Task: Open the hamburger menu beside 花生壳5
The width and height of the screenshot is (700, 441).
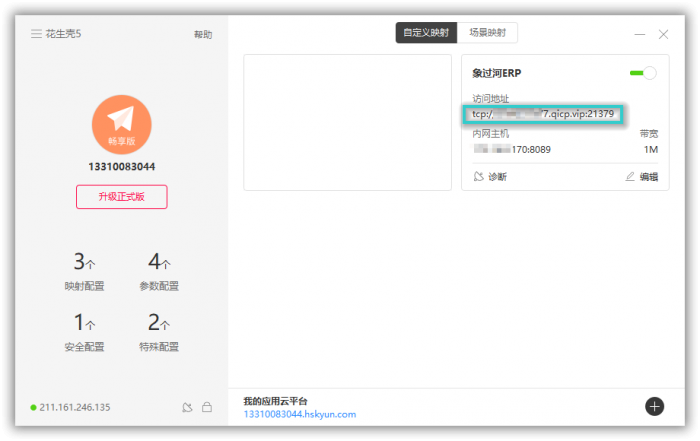Action: pos(36,33)
